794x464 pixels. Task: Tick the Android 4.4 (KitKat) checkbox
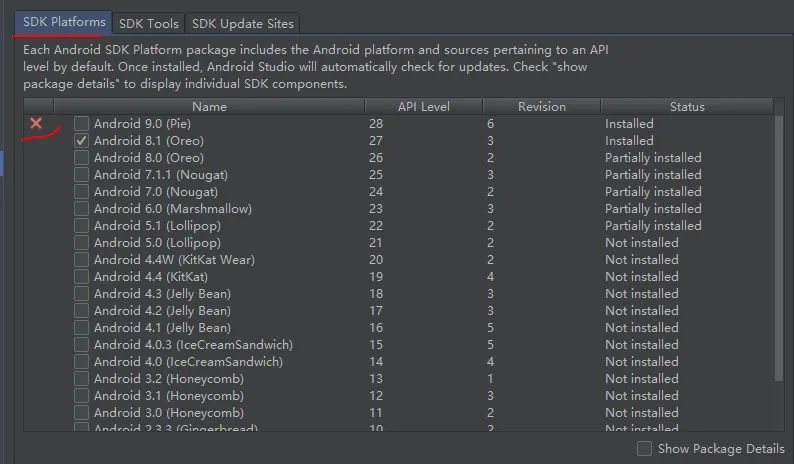pyautogui.click(x=81, y=277)
